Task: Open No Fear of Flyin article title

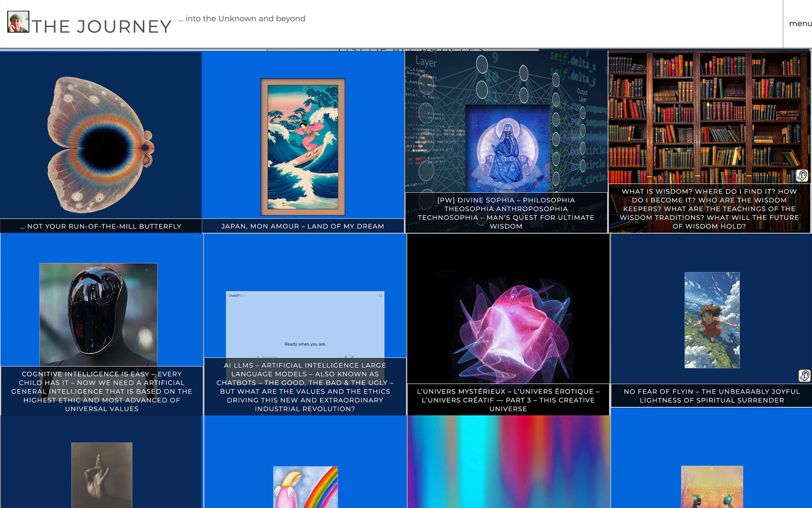Action: (711, 395)
